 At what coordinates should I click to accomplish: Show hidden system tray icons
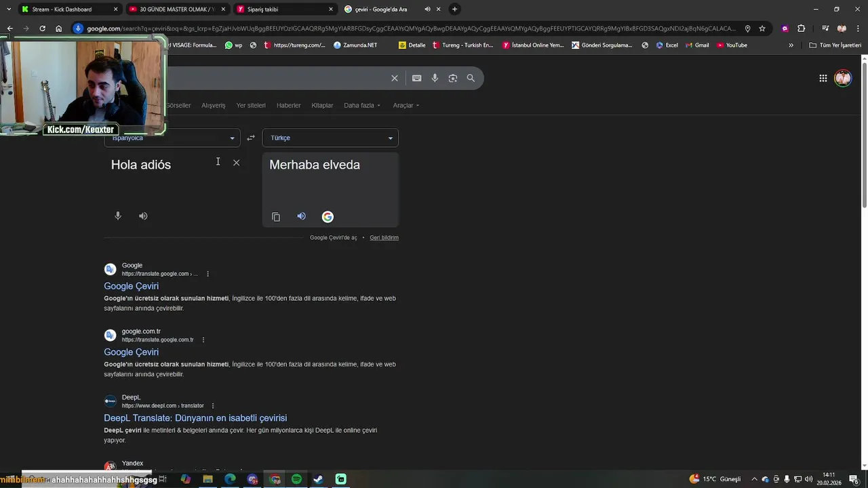tap(754, 479)
